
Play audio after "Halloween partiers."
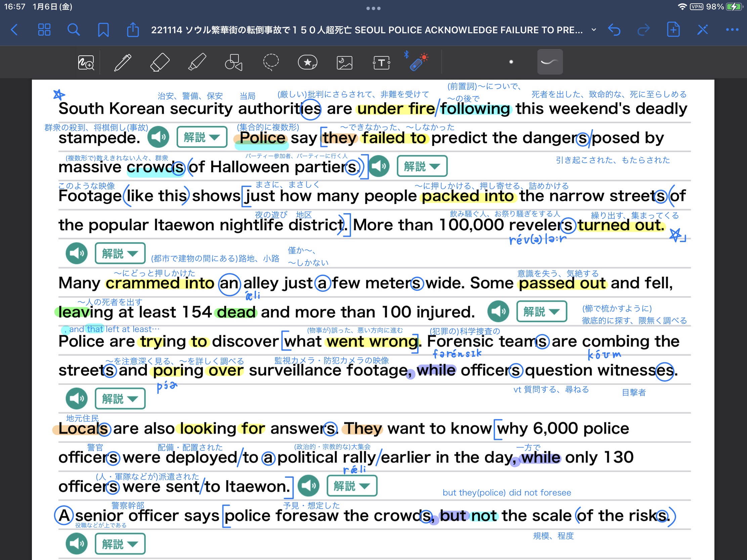379,166
